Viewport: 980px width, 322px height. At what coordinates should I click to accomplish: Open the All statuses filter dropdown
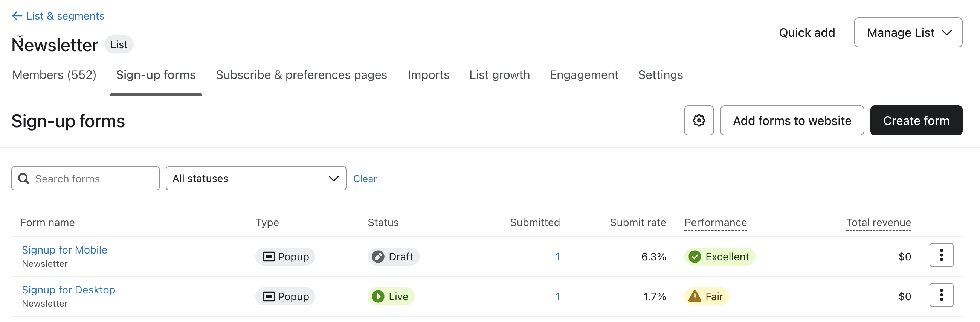click(256, 178)
